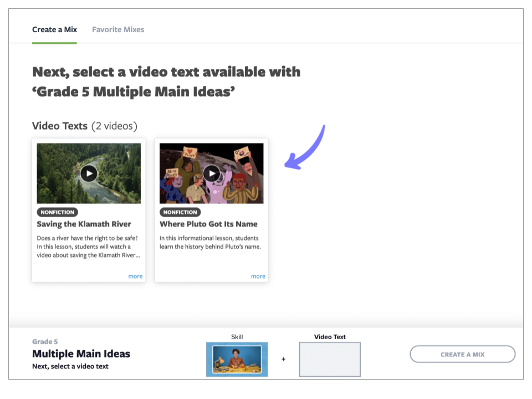Viewport: 532px width, 399px height.
Task: Click the Nonfiction badge on Klamath River card
Action: (x=58, y=212)
